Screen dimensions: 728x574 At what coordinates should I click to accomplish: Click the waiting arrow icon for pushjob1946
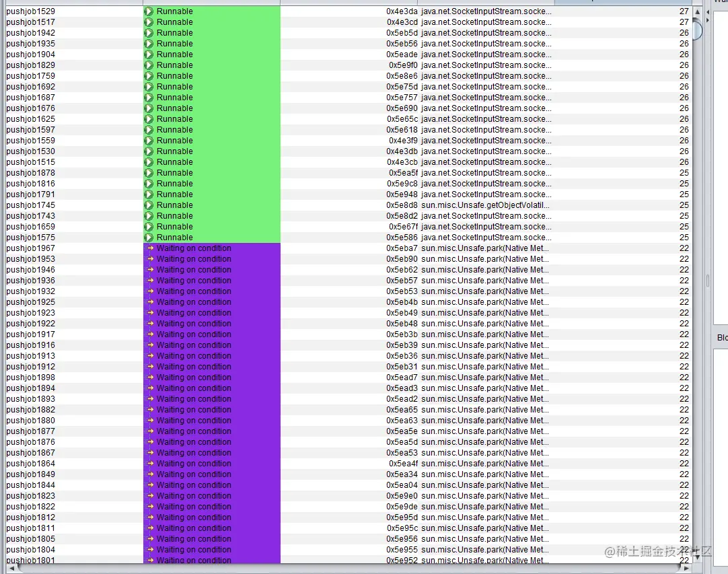pyautogui.click(x=150, y=270)
